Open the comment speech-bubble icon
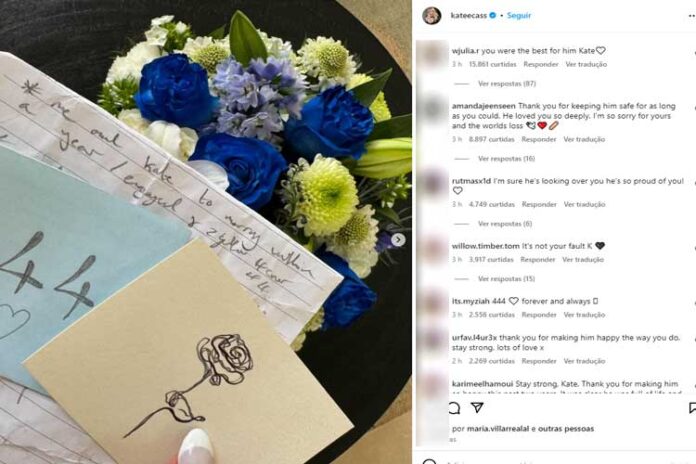The height and width of the screenshot is (464, 696). coord(455,408)
